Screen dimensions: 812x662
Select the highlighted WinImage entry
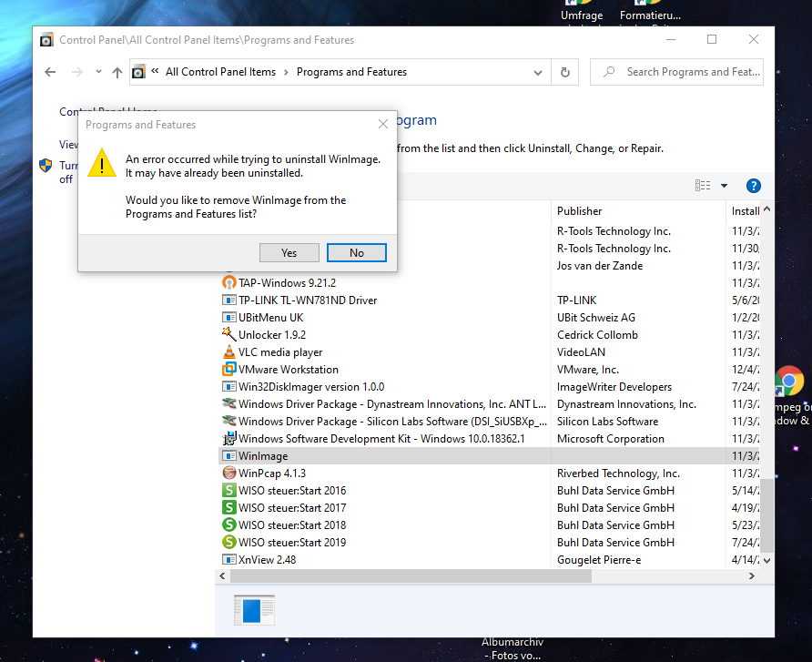point(263,456)
